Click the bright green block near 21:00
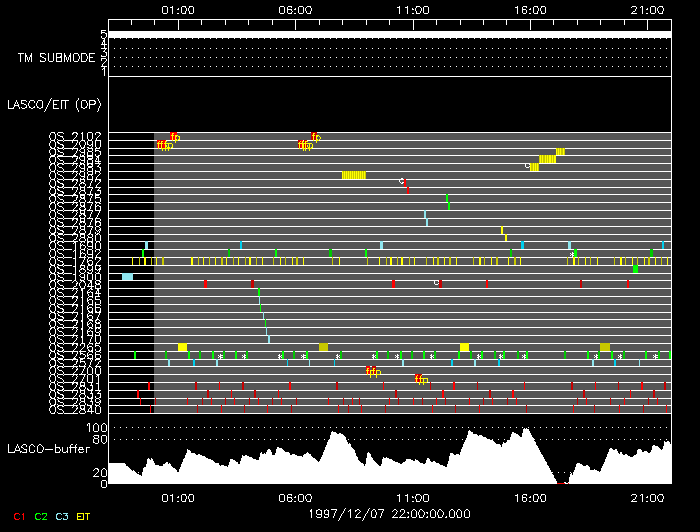Screen dimensions: 700x532 635,268
